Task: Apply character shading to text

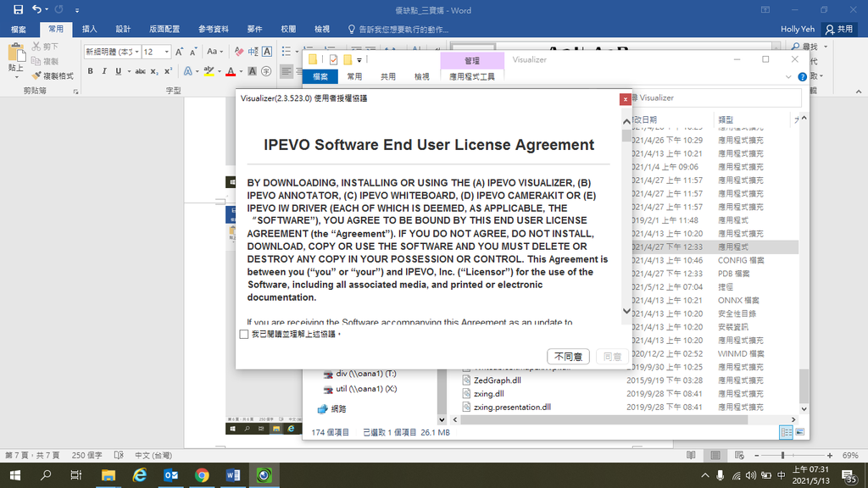Action: (253, 71)
